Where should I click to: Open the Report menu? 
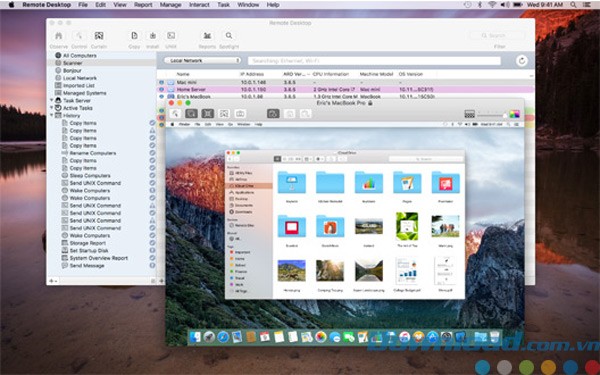143,5
